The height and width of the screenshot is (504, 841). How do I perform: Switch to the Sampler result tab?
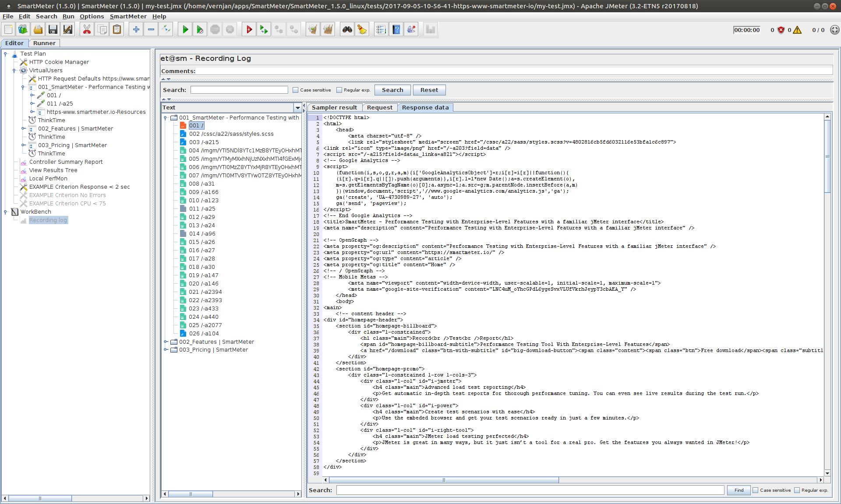(334, 108)
